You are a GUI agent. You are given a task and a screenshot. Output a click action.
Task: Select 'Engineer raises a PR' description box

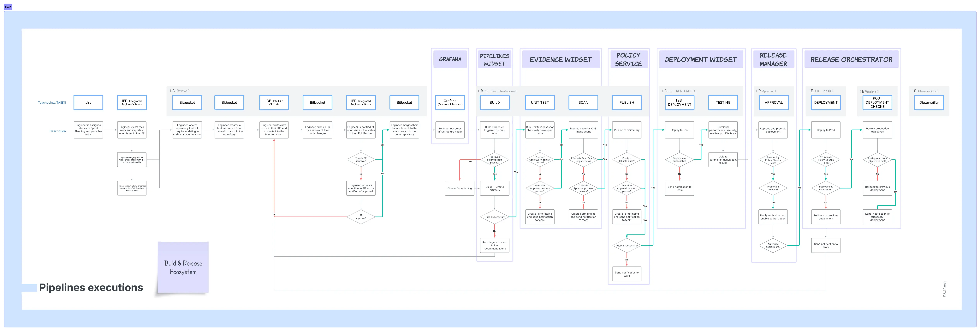[x=317, y=130]
